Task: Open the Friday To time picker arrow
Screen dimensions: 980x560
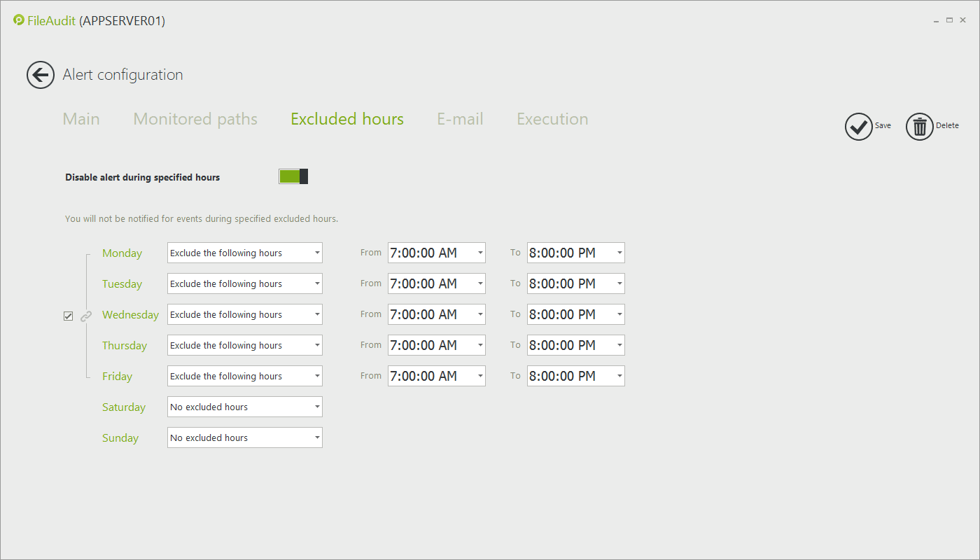Action: 618,376
